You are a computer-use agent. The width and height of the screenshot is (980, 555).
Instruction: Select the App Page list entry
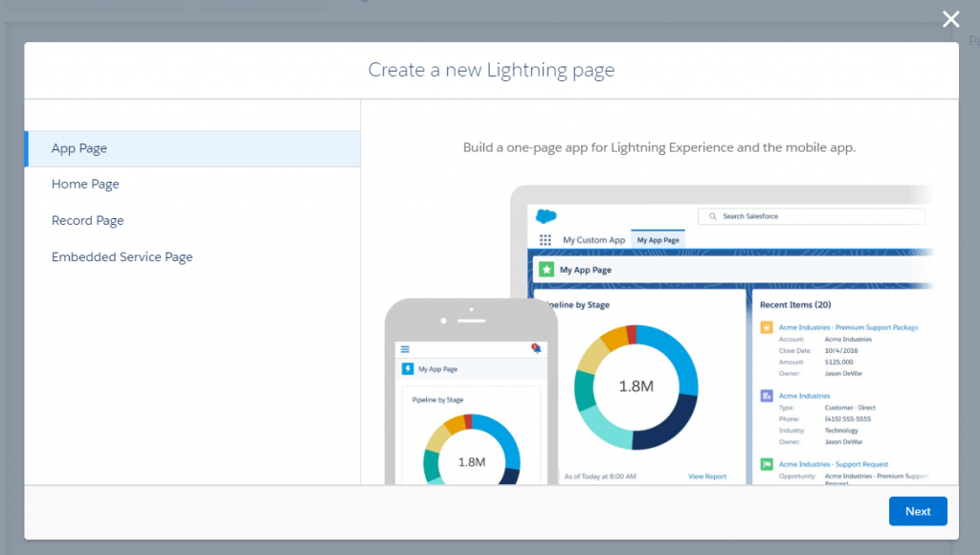pyautogui.click(x=79, y=148)
